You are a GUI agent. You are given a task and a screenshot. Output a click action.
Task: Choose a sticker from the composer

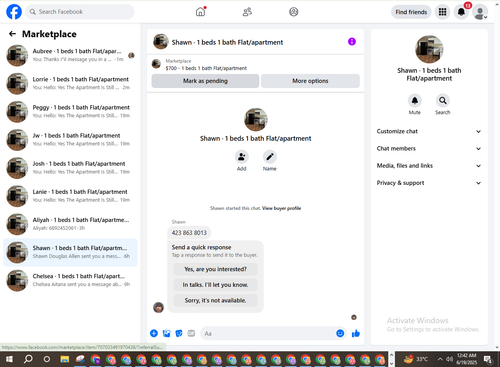(179, 333)
